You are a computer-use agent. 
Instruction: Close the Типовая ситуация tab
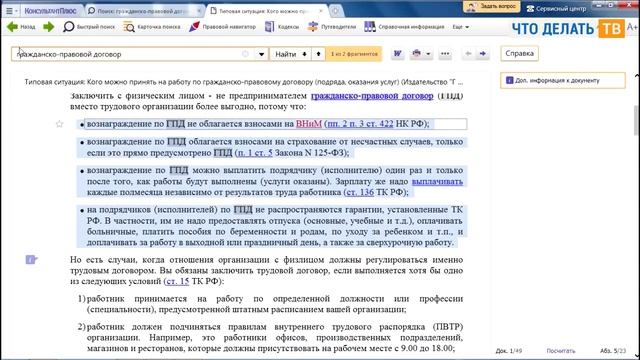(321, 11)
